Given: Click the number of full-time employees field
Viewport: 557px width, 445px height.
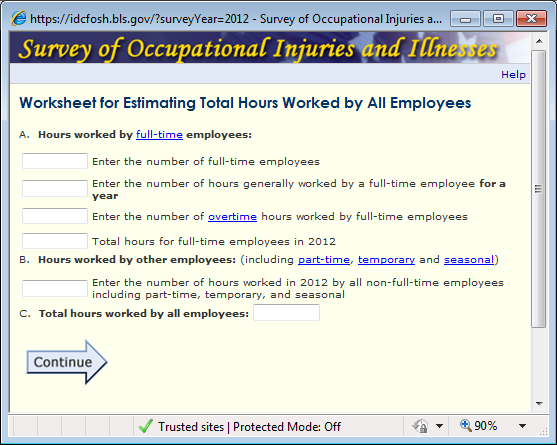Looking at the screenshot, I should pos(55,161).
